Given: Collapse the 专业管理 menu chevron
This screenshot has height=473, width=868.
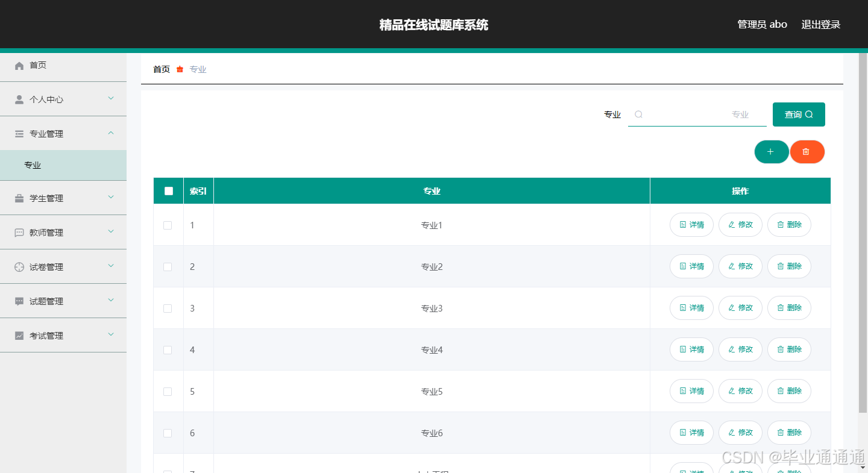Looking at the screenshot, I should coord(111,133).
